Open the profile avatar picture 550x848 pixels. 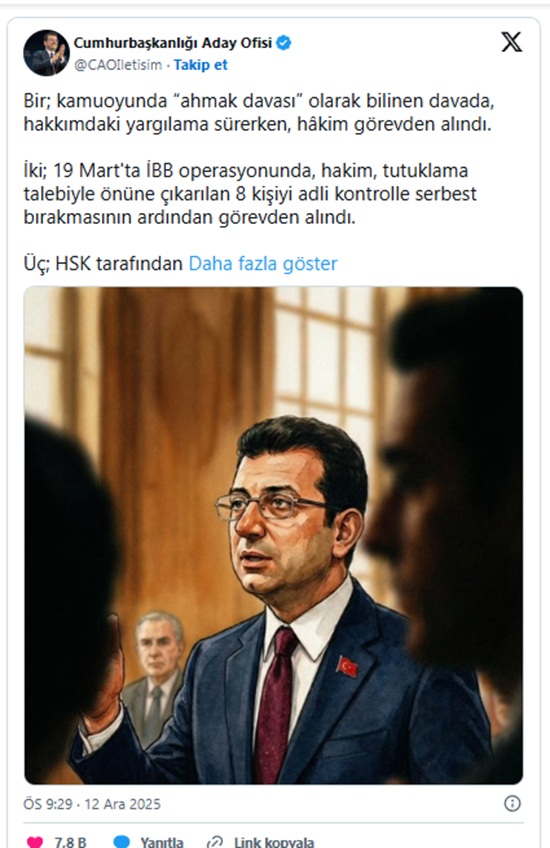47,52
